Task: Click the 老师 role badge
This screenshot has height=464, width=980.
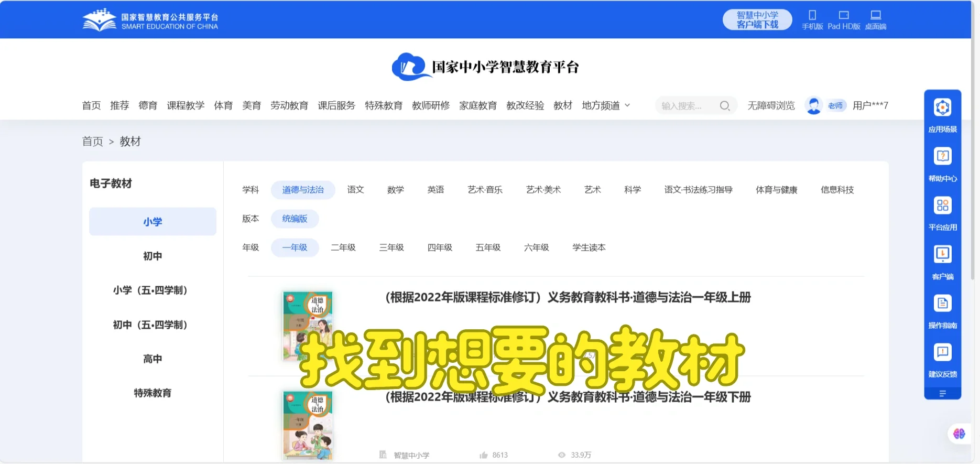Action: [835, 106]
